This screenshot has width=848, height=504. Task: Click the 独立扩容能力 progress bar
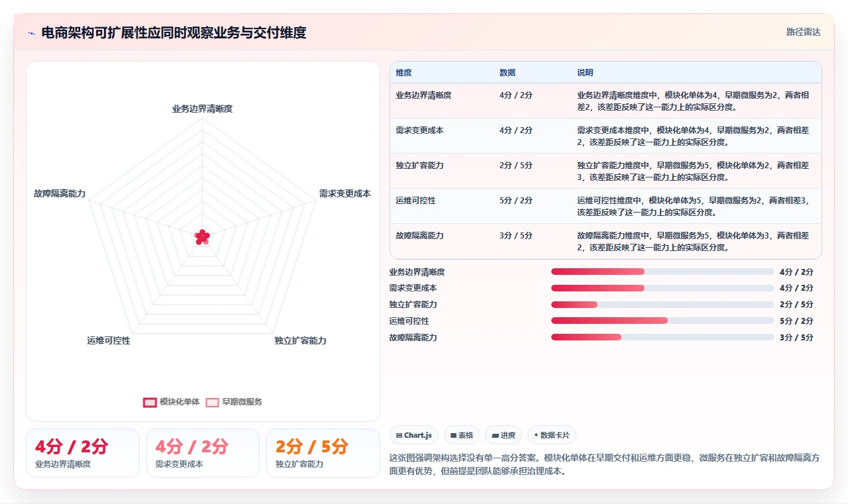click(662, 305)
